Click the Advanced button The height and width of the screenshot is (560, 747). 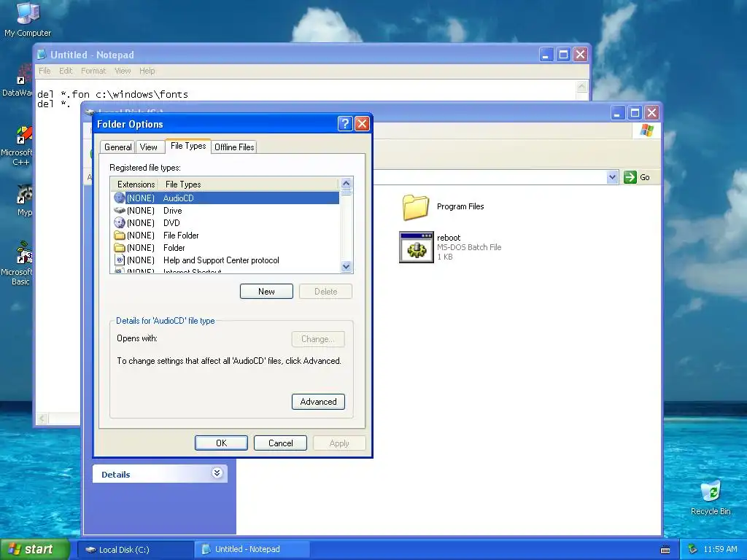pos(318,402)
